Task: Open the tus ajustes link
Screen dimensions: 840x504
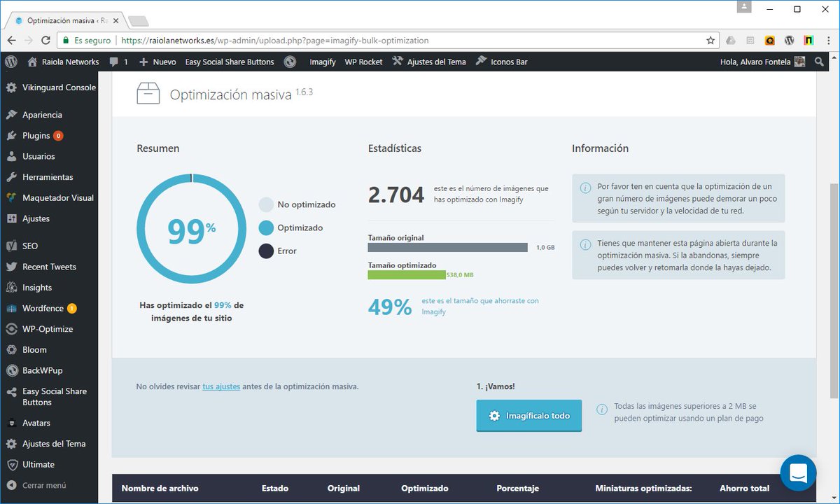Action: click(x=221, y=386)
